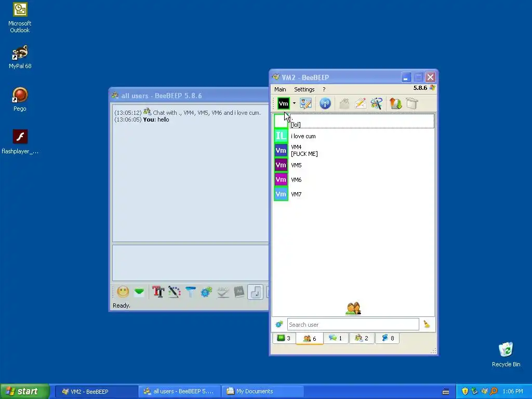
Task: Close the VM2 BeeBEEP window
Action: [430, 77]
